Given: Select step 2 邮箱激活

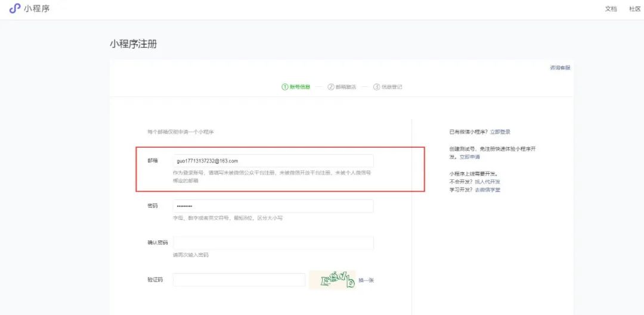Looking at the screenshot, I should point(342,87).
